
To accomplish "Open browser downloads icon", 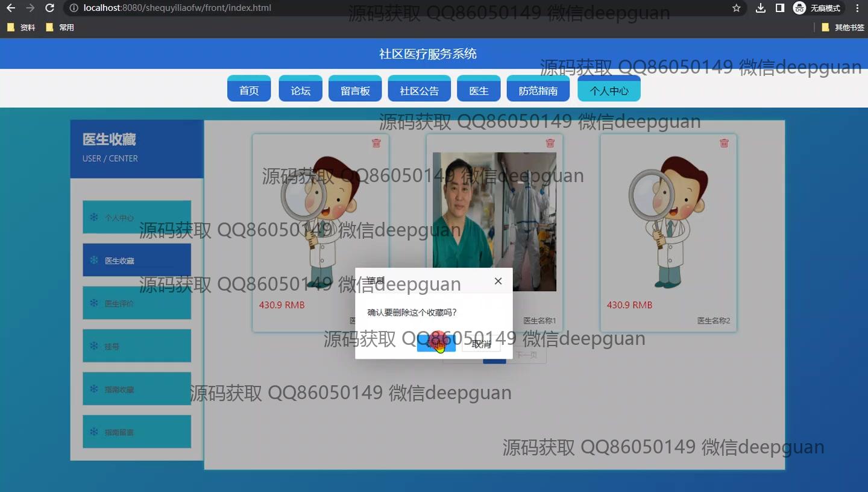I will pyautogui.click(x=761, y=8).
